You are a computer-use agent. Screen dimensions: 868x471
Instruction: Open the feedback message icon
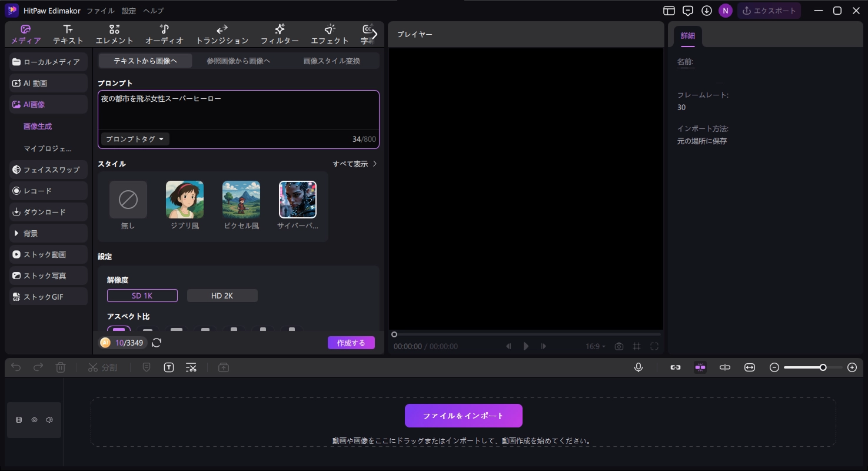(688, 11)
